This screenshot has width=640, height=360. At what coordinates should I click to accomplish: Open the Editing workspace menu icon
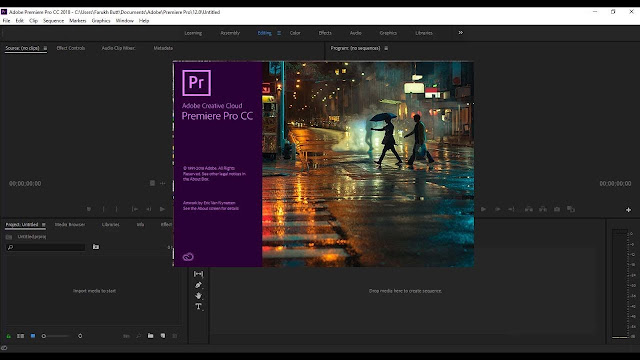tap(279, 33)
